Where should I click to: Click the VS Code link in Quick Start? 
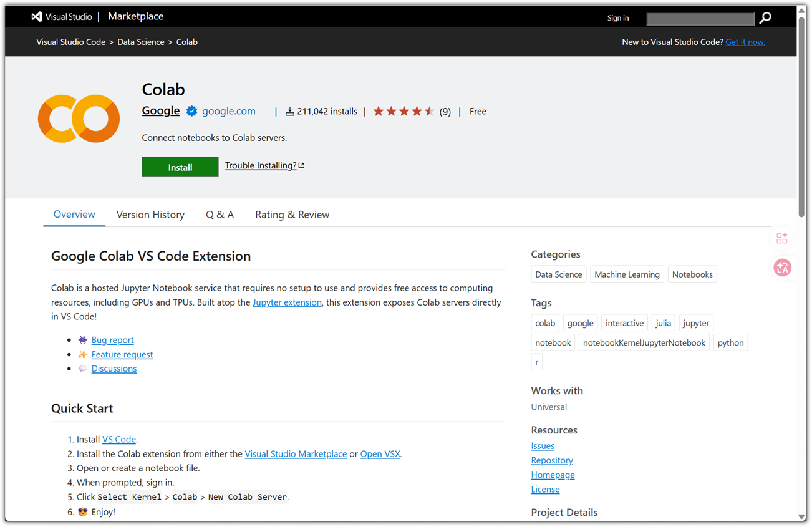[119, 440]
